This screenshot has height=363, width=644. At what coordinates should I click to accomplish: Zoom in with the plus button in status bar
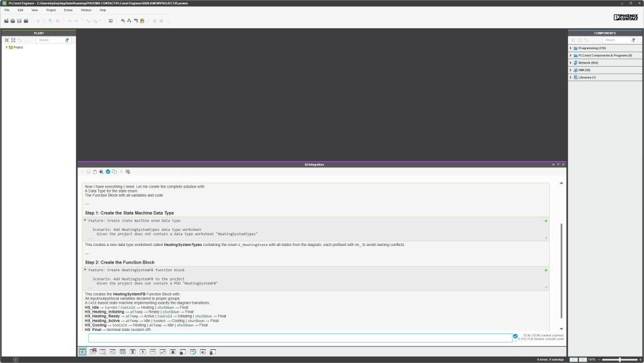tap(640, 360)
